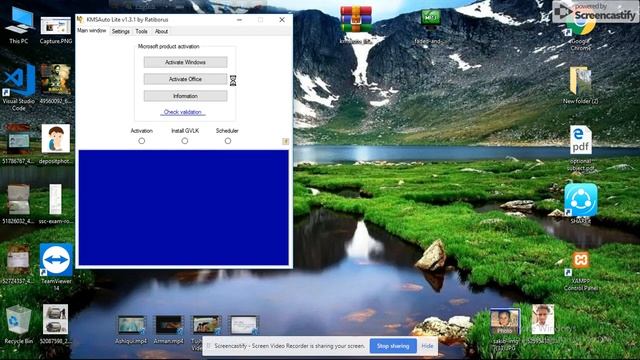Open the faded-and green desktop icon
The height and width of the screenshot is (360, 640).
(x=430, y=27)
